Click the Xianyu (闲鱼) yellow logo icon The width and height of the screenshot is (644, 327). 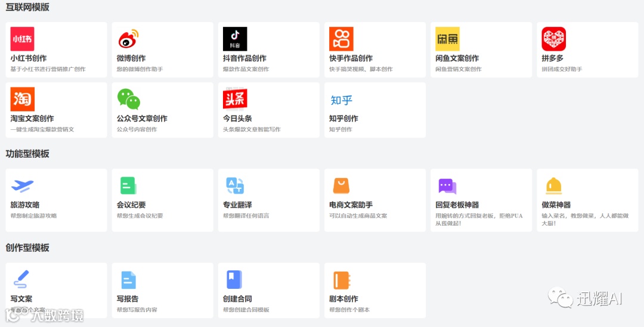[448, 39]
